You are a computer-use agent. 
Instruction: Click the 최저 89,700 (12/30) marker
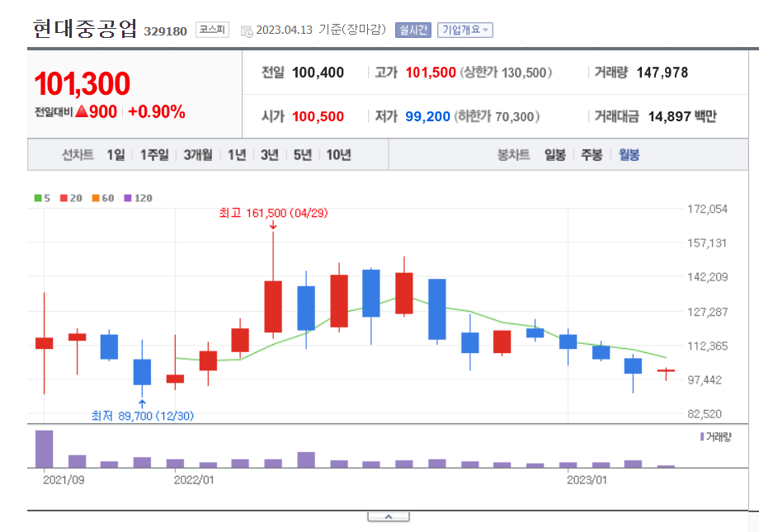(142, 416)
